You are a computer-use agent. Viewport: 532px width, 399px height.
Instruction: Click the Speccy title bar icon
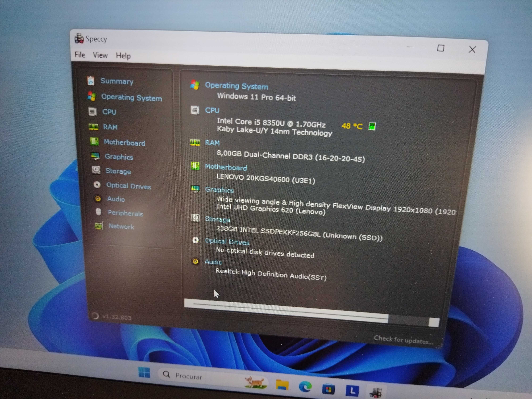pos(79,38)
